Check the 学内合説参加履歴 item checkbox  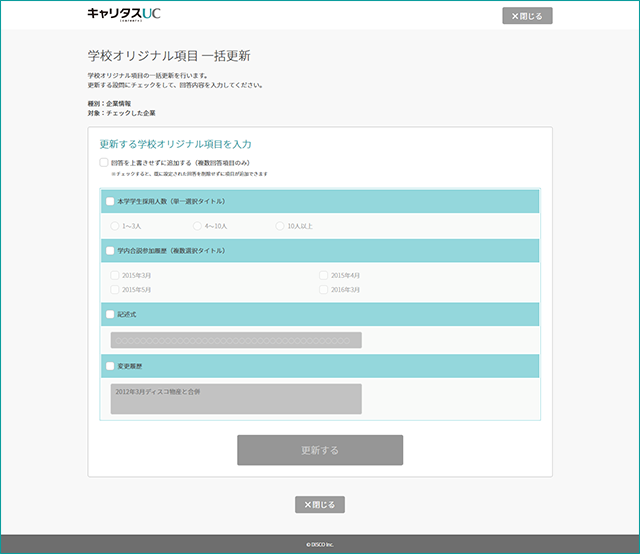[x=110, y=250]
